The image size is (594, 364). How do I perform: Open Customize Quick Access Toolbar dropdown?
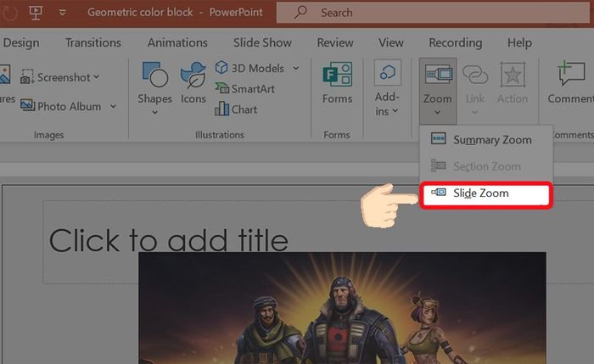[62, 13]
